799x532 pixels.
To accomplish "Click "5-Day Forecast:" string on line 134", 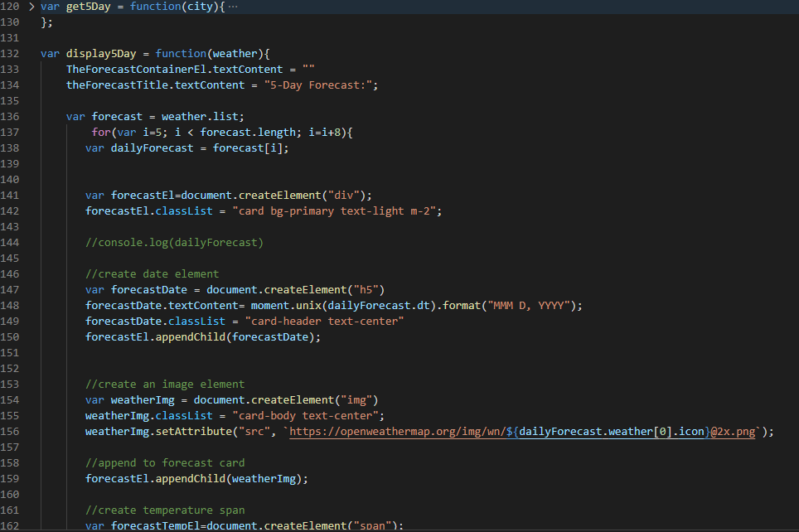I will pyautogui.click(x=318, y=85).
